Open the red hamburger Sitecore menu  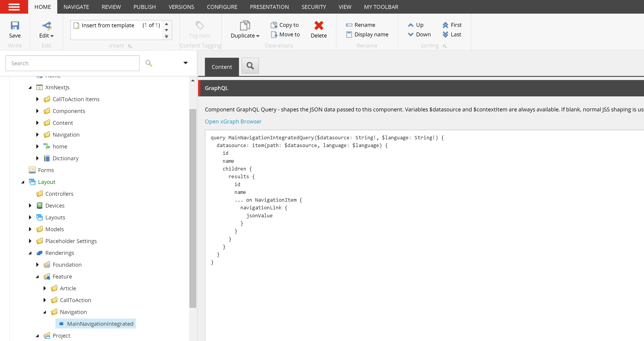(14, 7)
